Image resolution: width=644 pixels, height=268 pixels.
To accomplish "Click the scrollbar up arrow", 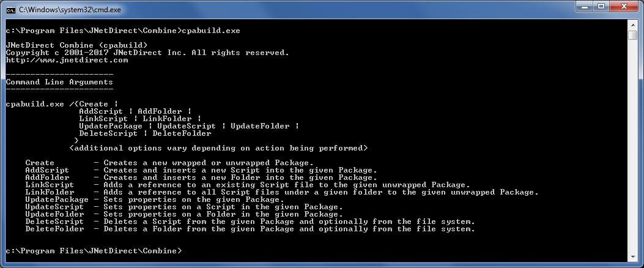I will pyautogui.click(x=633, y=24).
